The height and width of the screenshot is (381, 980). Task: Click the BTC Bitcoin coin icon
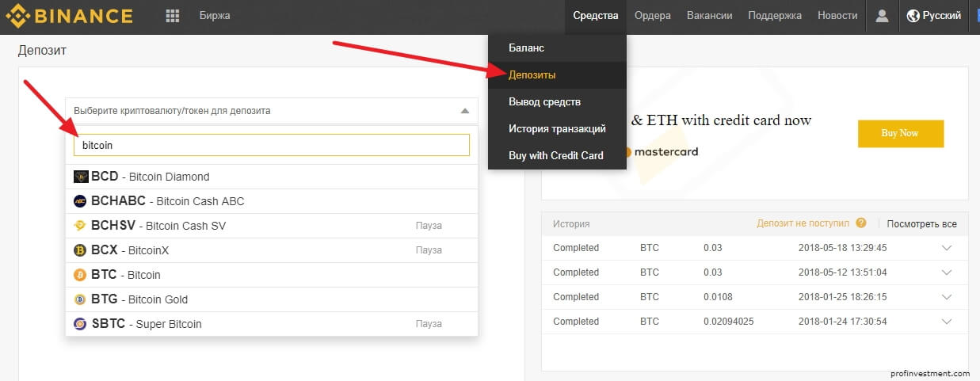[x=80, y=275]
